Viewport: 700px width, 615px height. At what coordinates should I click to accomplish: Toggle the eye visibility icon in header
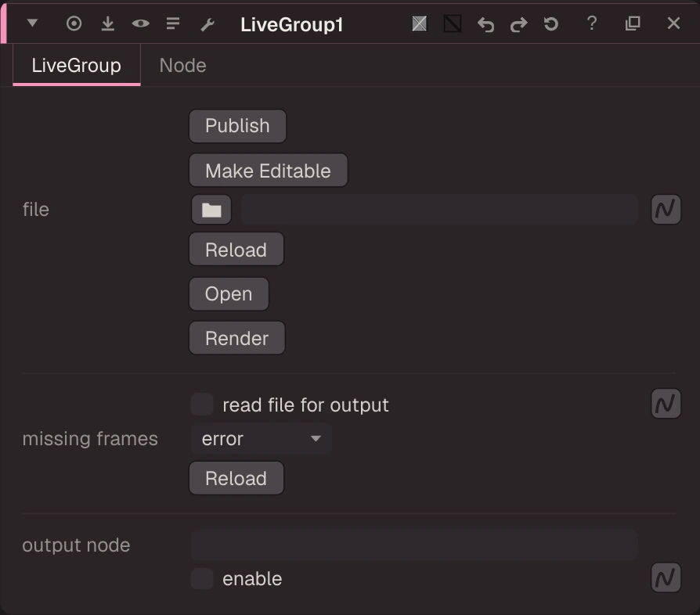(141, 23)
